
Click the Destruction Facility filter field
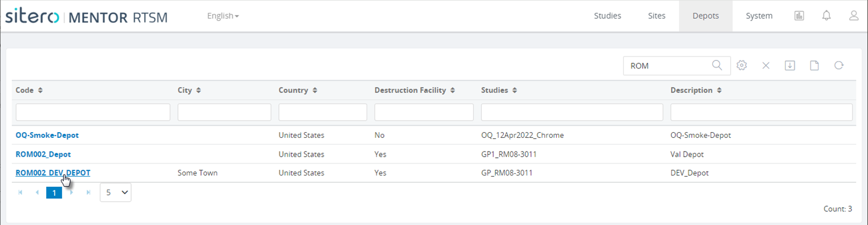[424, 112]
